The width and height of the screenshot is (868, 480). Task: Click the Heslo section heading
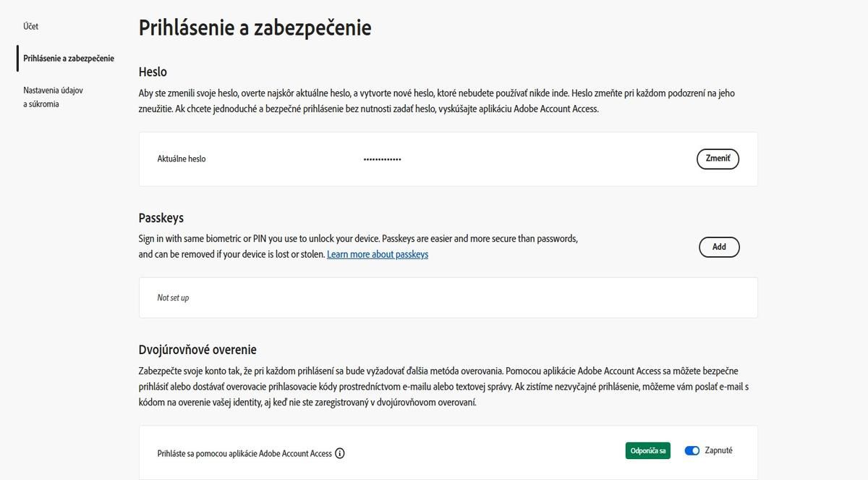pyautogui.click(x=153, y=72)
